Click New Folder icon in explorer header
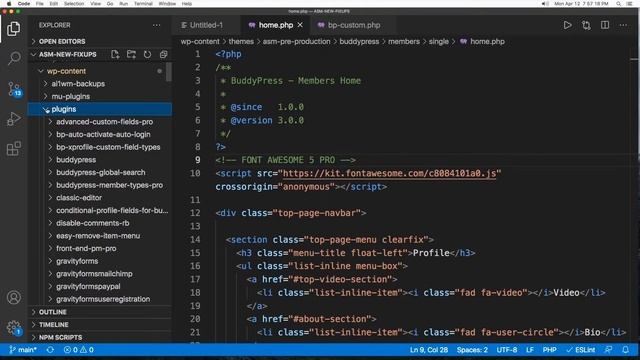Viewport: 640px width, 360px height. point(131,54)
